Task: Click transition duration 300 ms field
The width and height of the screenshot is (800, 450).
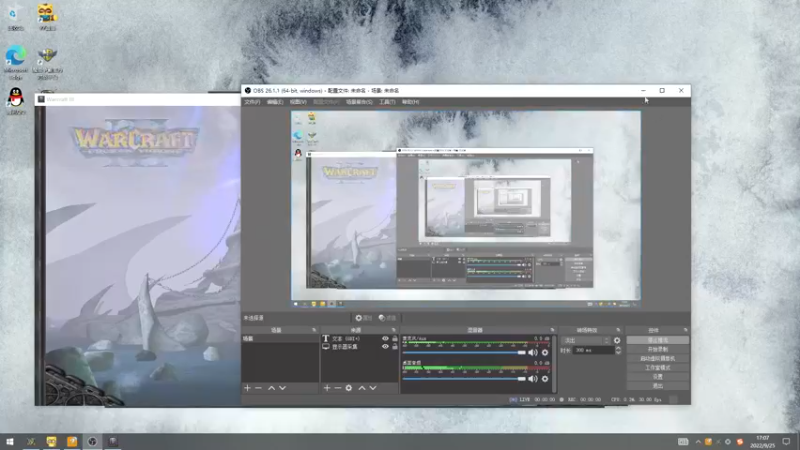Action: [x=593, y=351]
